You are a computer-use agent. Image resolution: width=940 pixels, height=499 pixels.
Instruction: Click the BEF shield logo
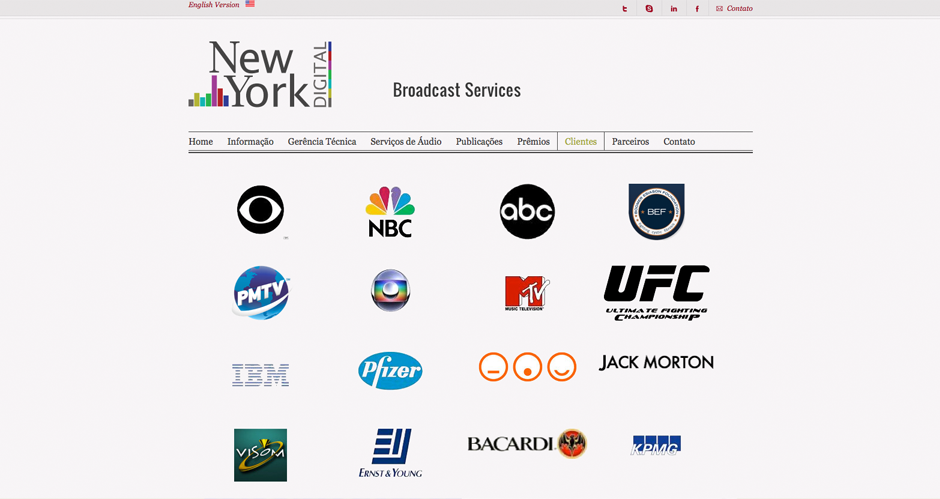pos(656,212)
